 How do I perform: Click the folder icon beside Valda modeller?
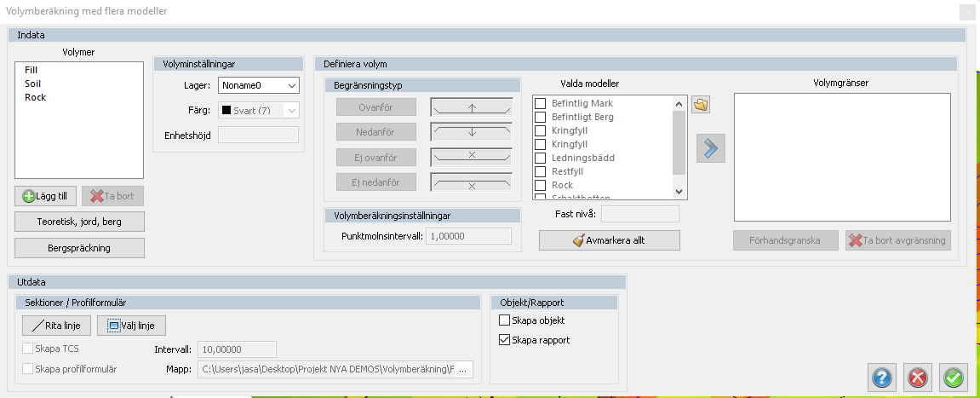click(702, 105)
